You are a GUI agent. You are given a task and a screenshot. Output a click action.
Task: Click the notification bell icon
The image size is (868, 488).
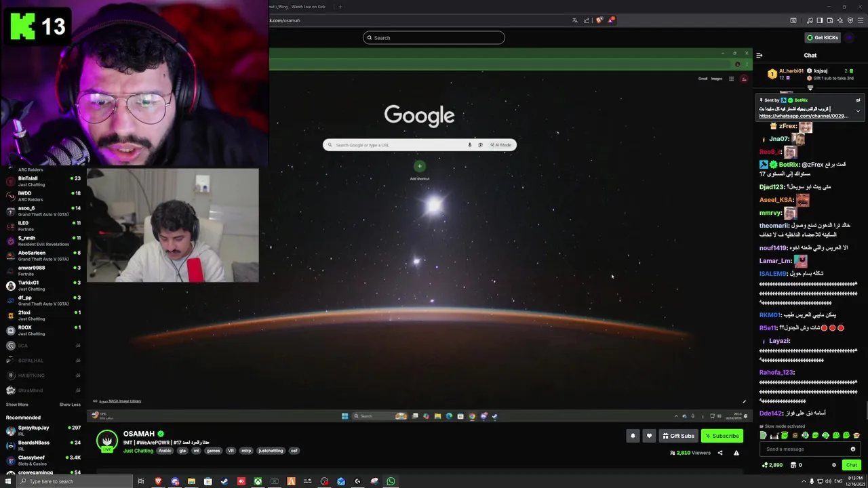[x=633, y=436]
